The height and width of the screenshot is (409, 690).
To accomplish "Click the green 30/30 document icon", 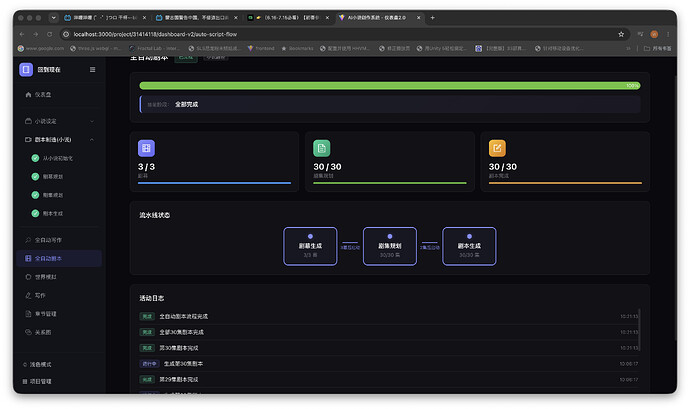I will click(x=322, y=148).
